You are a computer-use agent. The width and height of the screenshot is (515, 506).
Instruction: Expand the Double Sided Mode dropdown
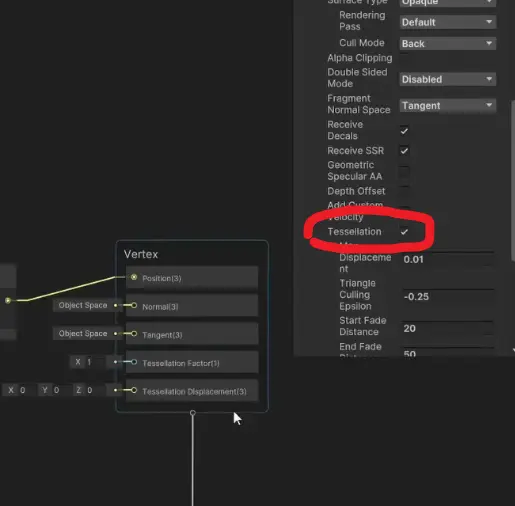pyautogui.click(x=448, y=79)
